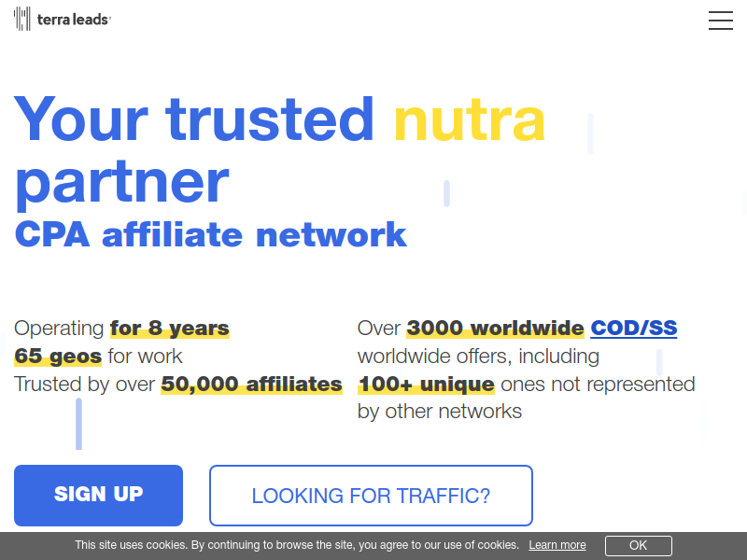Click the cookie notice message text
747x560 pixels.
pos(297,545)
